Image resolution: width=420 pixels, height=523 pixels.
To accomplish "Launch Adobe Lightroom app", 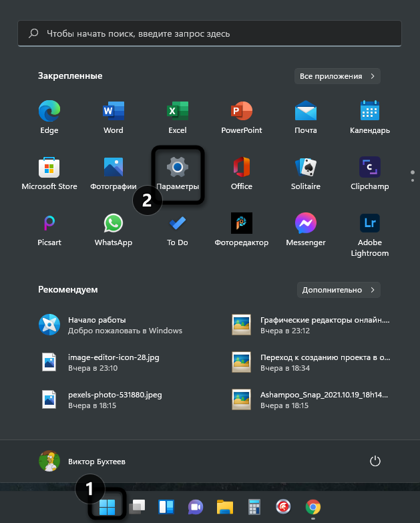I will (x=370, y=235).
